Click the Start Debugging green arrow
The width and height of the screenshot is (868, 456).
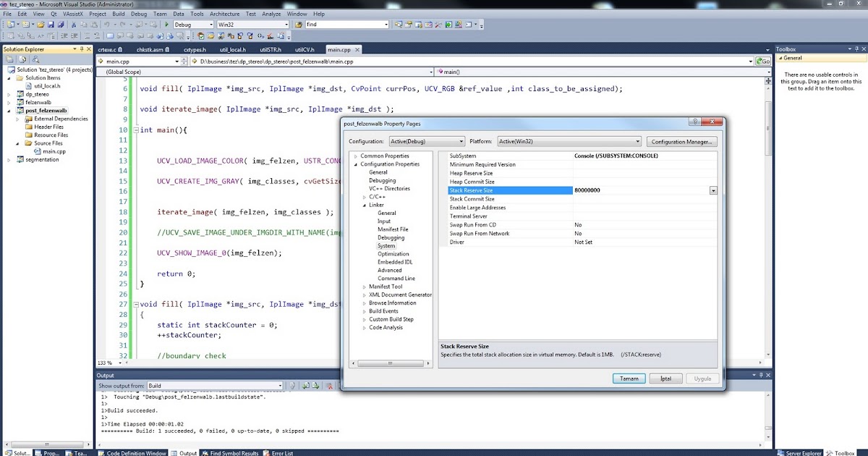166,25
